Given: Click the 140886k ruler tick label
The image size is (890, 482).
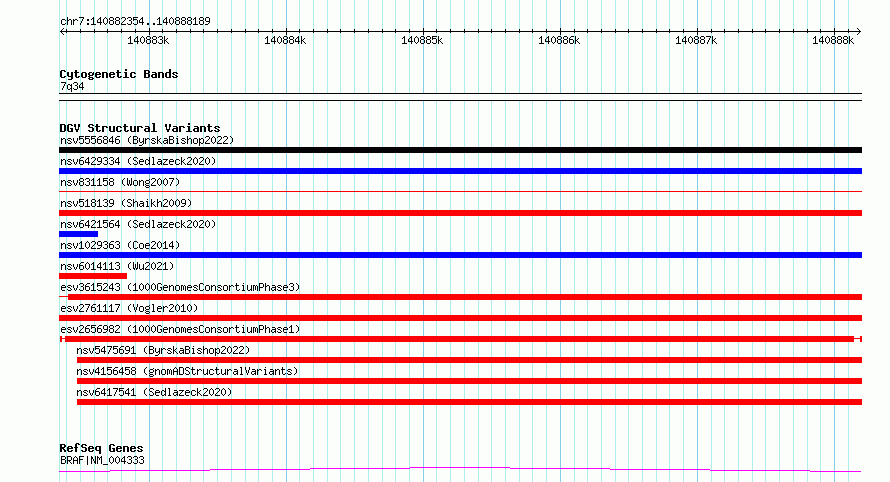Looking at the screenshot, I should click(x=559, y=40).
